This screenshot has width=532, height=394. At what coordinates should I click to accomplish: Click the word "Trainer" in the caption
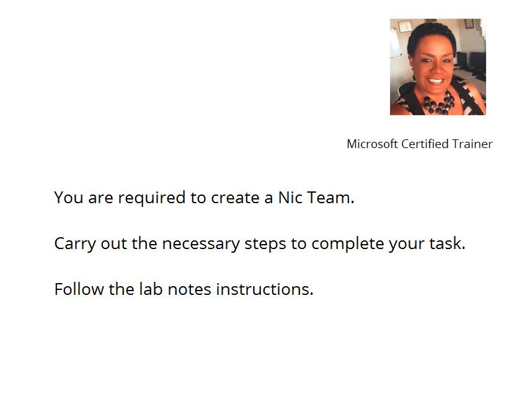point(472,144)
